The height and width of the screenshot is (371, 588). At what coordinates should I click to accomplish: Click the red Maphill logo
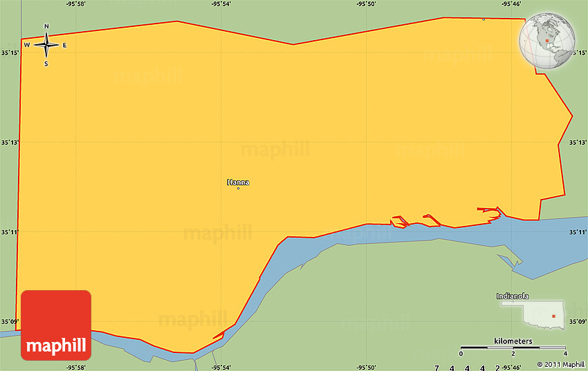[x=56, y=325]
